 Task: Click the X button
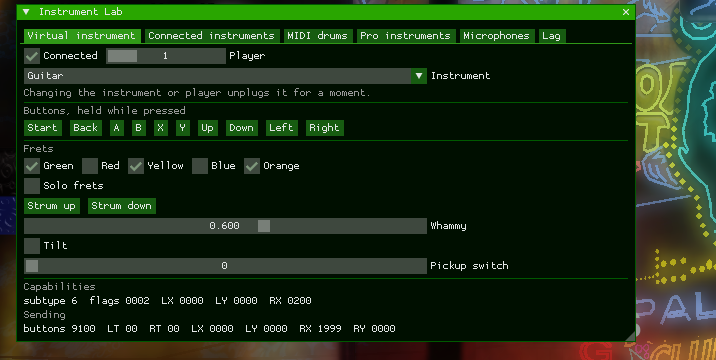coord(160,128)
